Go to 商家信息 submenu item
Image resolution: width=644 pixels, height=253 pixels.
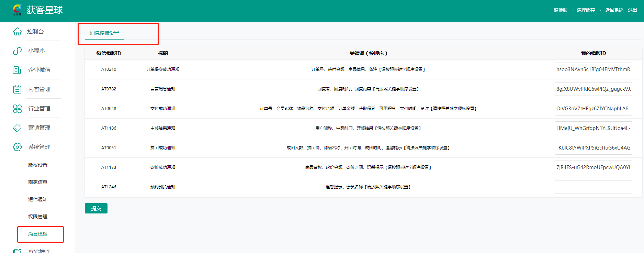click(38, 183)
